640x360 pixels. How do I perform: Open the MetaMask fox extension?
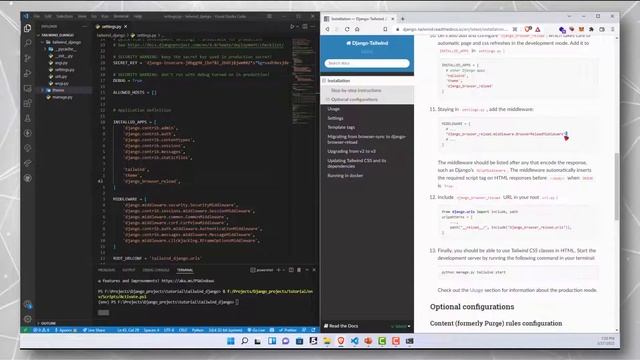tap(581, 29)
